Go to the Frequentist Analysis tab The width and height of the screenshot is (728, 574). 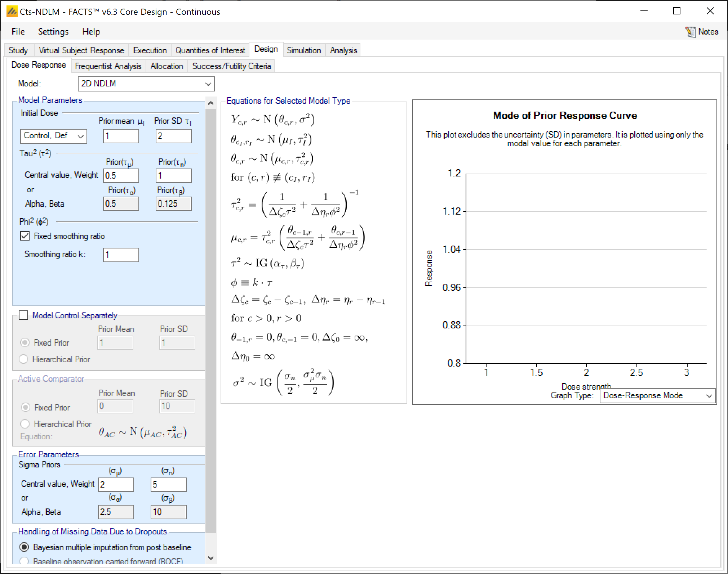point(108,66)
